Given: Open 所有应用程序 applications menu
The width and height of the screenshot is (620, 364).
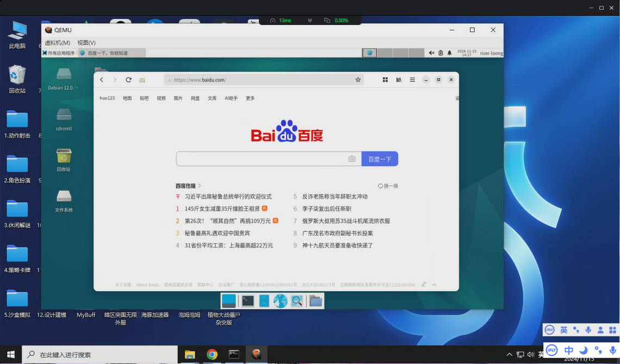Looking at the screenshot, I should 59,53.
